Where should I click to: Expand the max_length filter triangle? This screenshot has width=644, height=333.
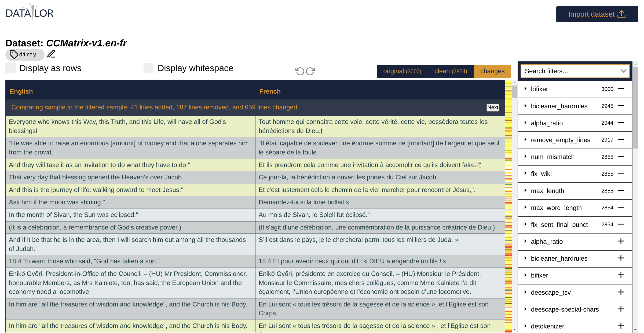click(525, 191)
